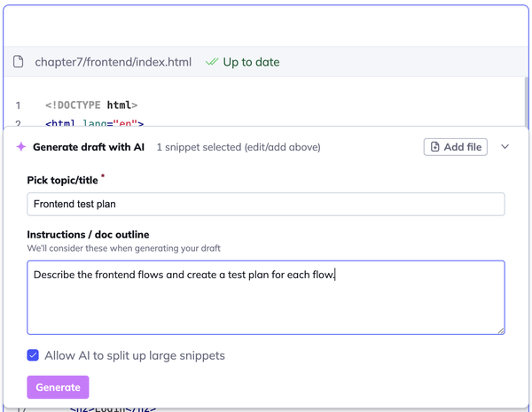Click the Add file button
Screen dimensions: 532x412
(x=455, y=147)
